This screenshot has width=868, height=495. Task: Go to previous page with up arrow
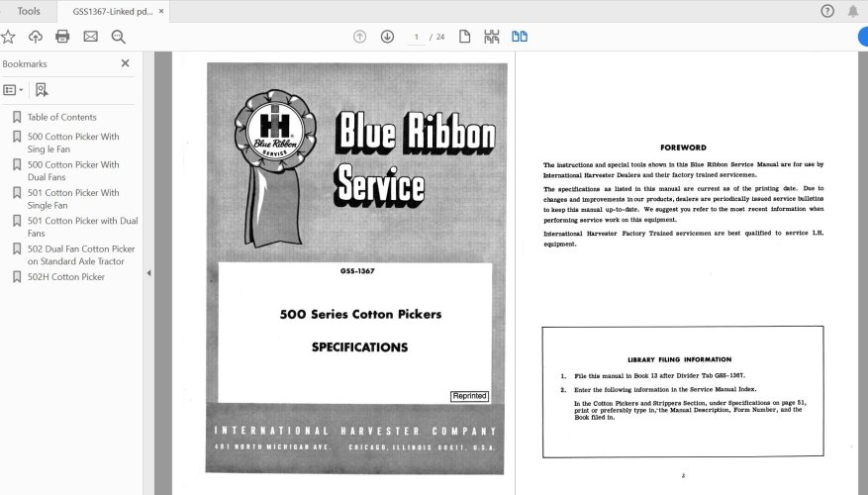pos(359,37)
